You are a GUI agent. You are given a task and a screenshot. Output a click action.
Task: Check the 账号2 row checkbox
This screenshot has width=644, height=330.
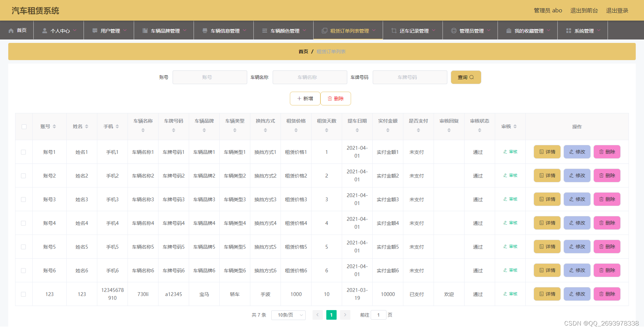[23, 176]
